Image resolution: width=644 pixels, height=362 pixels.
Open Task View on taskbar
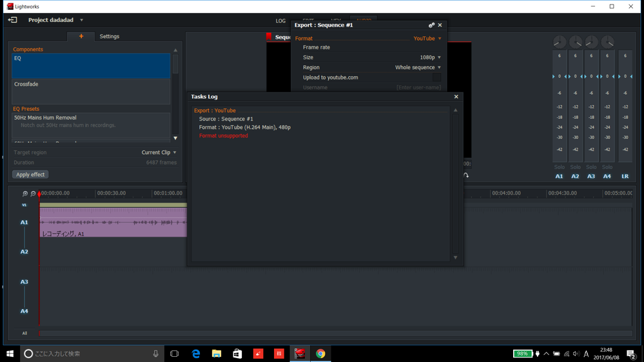(x=174, y=354)
